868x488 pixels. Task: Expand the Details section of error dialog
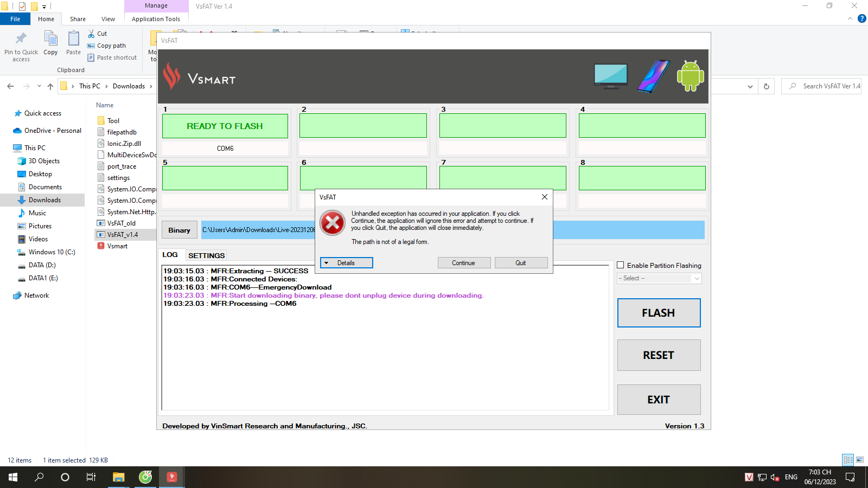click(346, 263)
